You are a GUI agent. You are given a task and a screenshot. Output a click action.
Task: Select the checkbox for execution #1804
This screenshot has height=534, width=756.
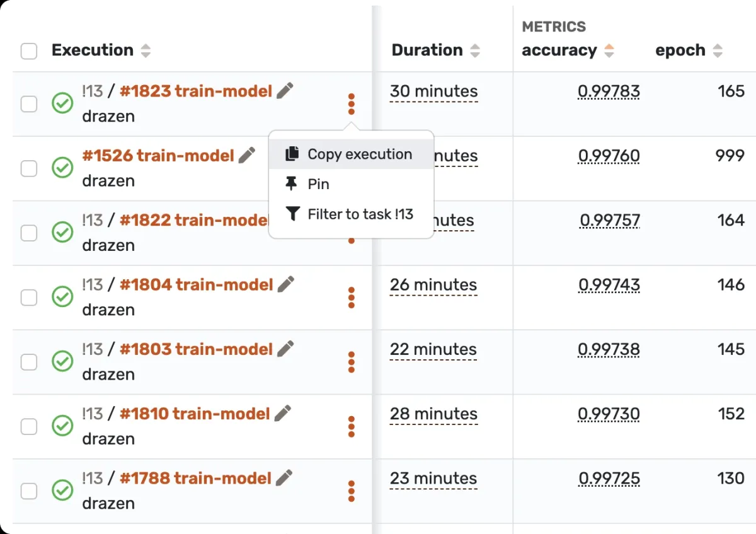coord(29,297)
